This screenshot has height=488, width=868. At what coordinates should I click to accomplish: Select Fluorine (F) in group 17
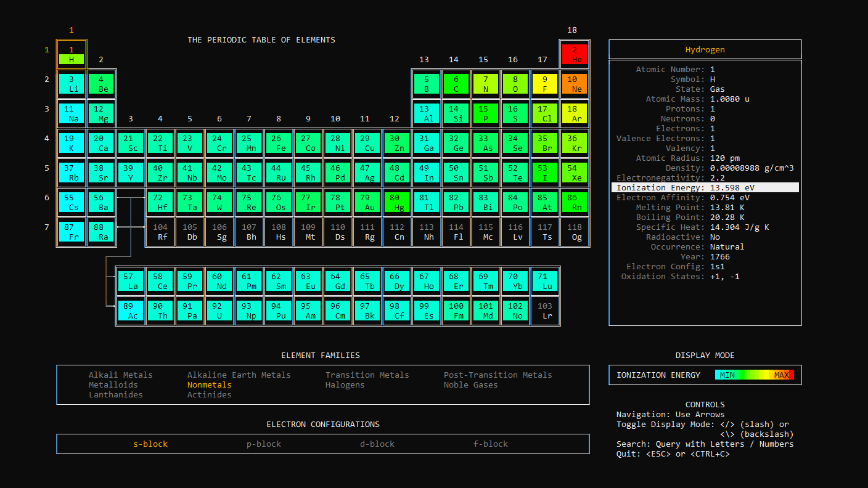(x=545, y=84)
